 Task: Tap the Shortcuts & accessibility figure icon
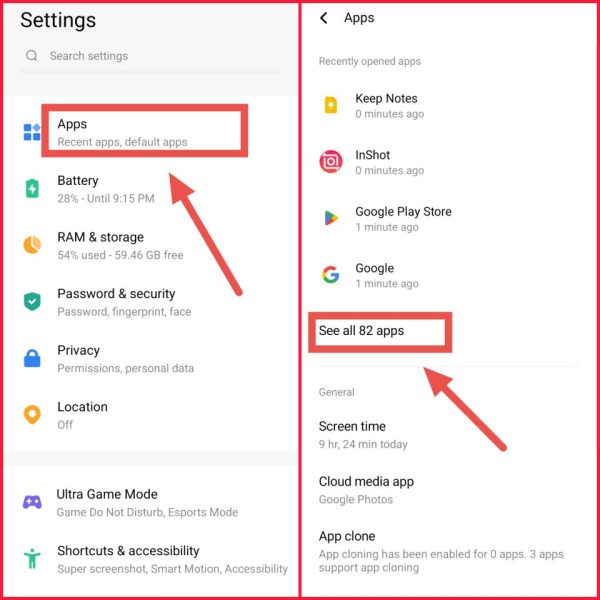pyautogui.click(x=32, y=559)
